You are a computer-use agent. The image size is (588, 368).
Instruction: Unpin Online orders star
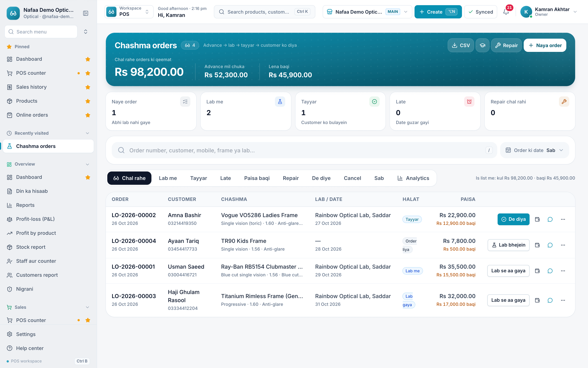(x=88, y=115)
